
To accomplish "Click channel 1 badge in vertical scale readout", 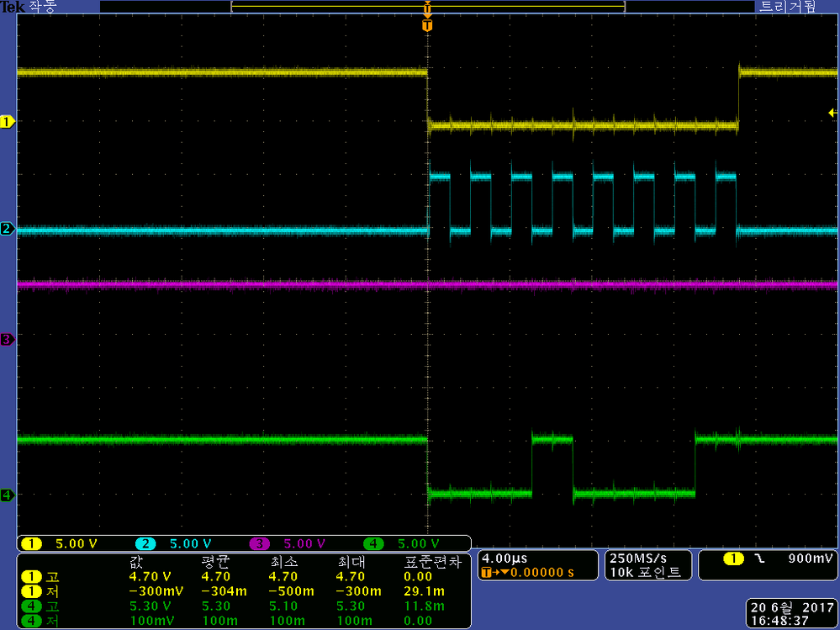I will coord(31,543).
